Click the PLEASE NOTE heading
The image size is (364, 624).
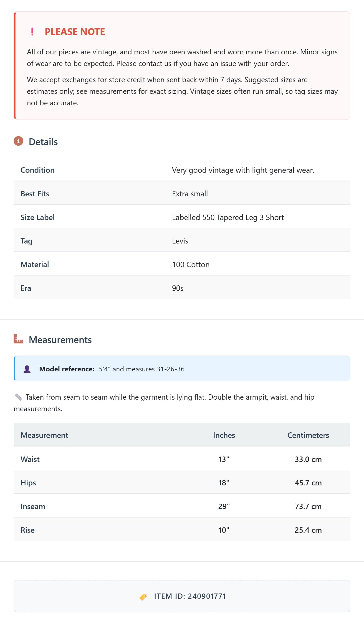pos(75,32)
